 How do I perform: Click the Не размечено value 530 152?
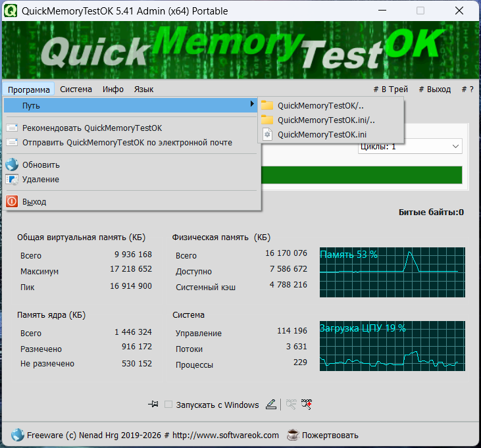[137, 364]
